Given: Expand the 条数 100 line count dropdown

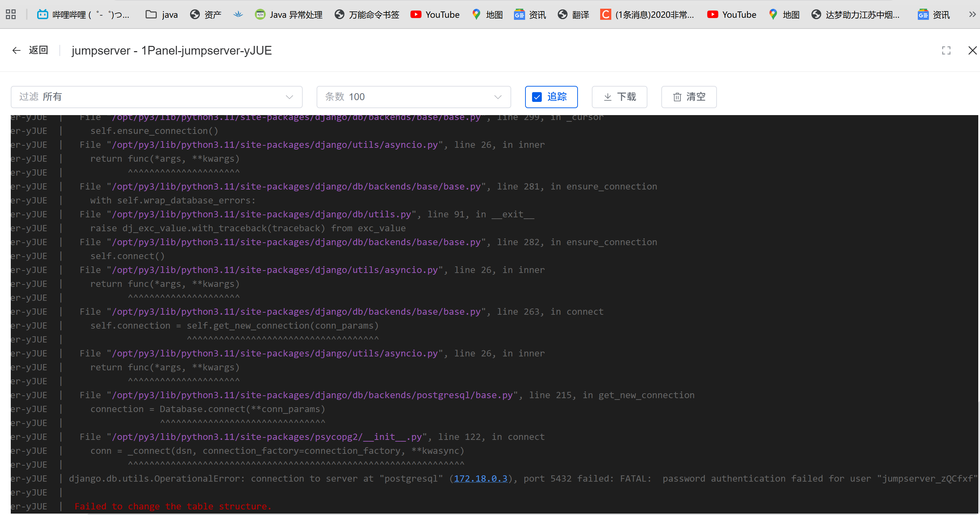Looking at the screenshot, I should coord(414,97).
